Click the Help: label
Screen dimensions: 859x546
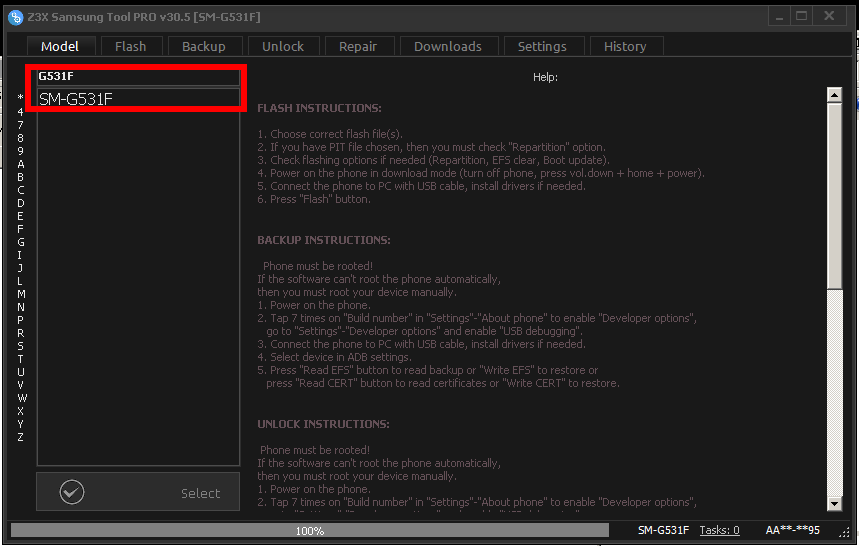(545, 77)
